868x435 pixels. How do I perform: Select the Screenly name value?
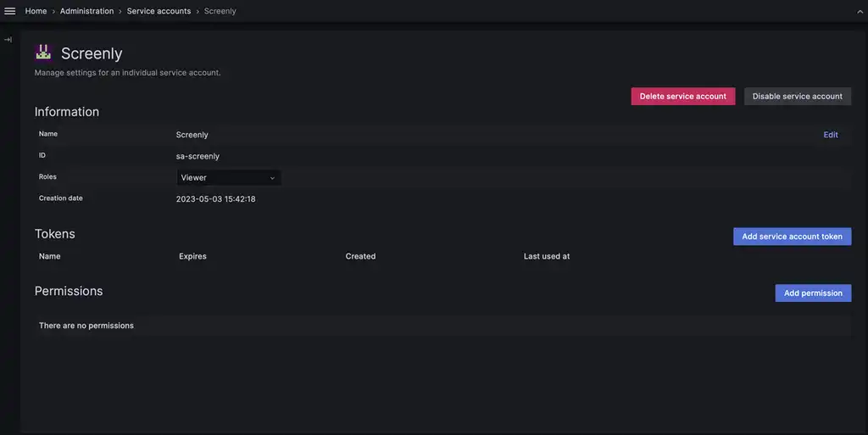coord(192,135)
